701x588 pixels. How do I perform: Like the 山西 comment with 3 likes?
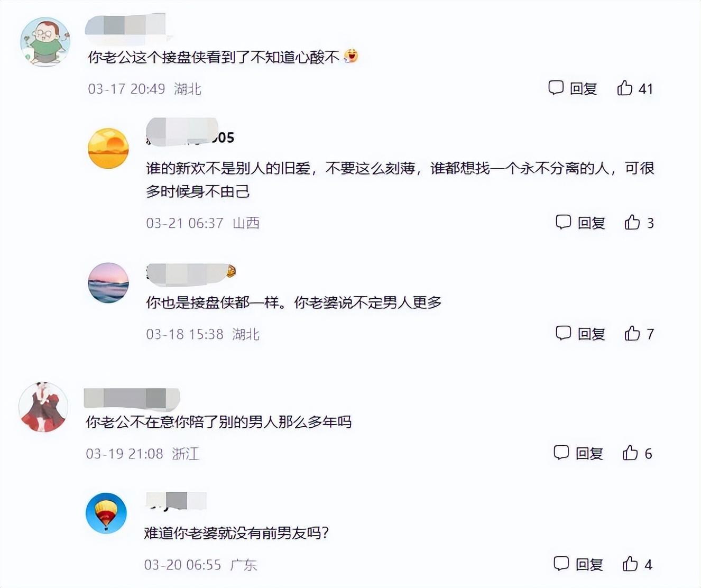632,222
